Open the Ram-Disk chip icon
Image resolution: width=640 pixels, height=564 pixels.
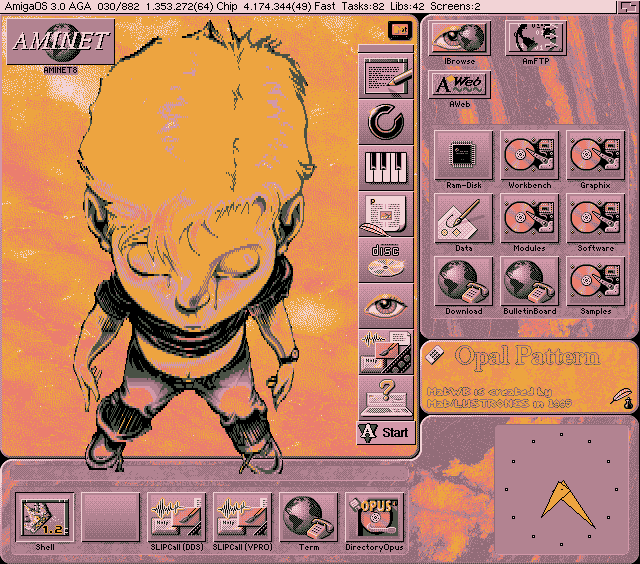[x=463, y=155]
